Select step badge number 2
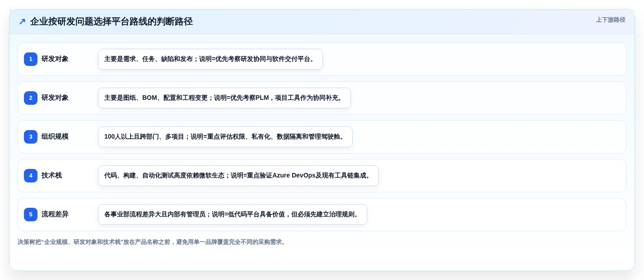Image resolution: width=644 pixels, height=280 pixels. click(x=31, y=98)
